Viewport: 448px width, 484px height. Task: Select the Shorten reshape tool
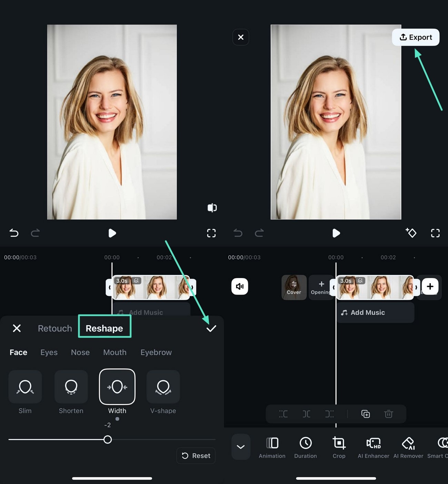tap(71, 387)
